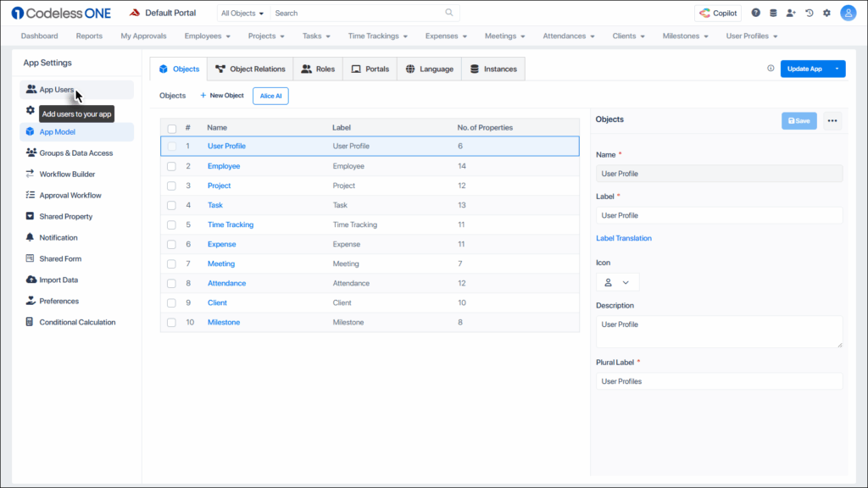Click the App Users people icon
This screenshot has width=868, height=488.
coord(31,89)
